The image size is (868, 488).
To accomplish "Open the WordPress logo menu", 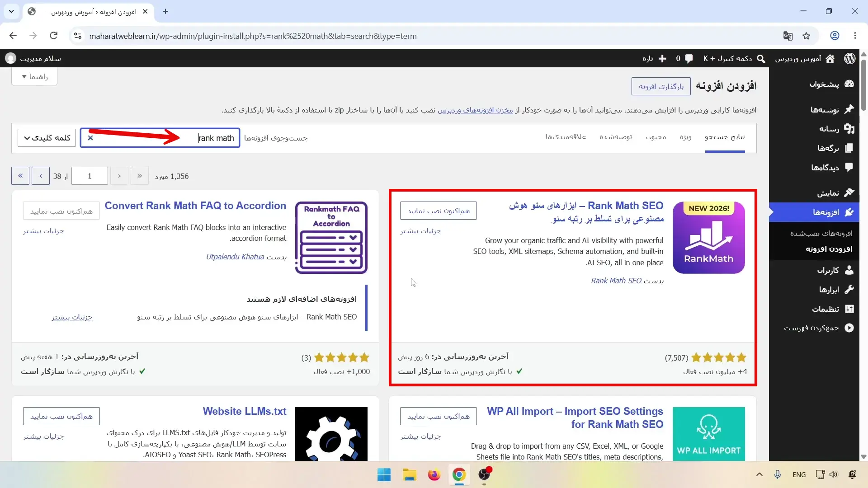I will (x=850, y=59).
